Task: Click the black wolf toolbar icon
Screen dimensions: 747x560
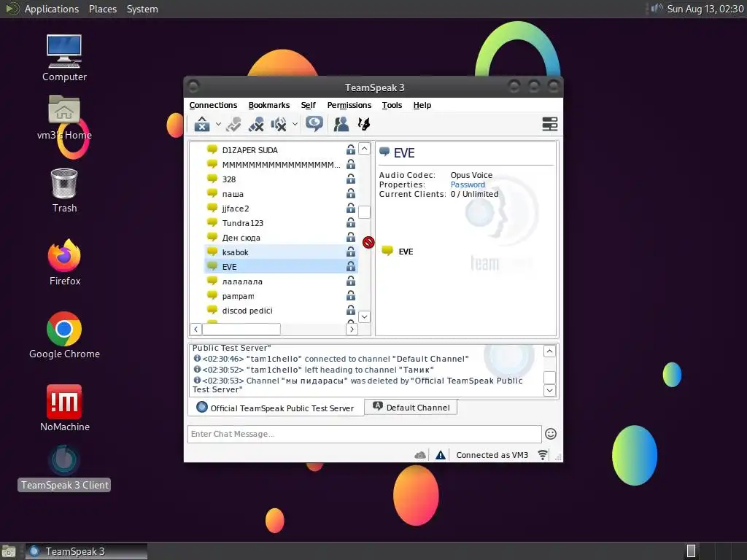Action: 364,124
